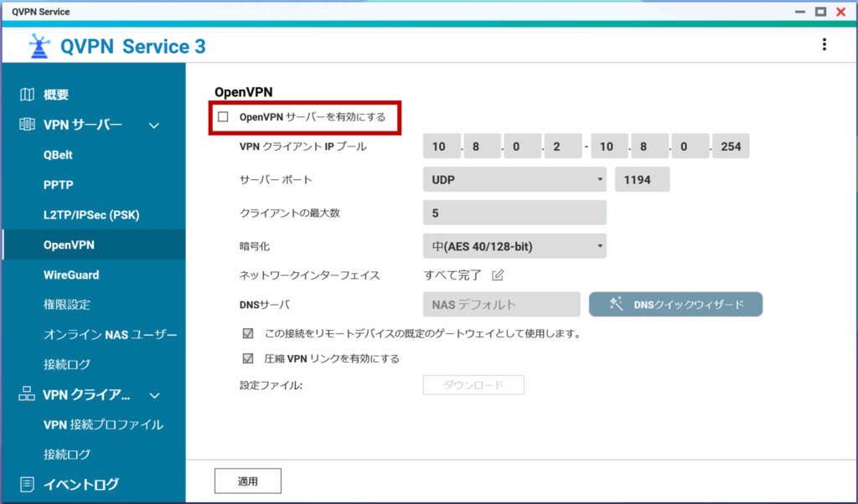The height and width of the screenshot is (504, 858).
Task: Click the 概要 overview map icon
Action: pyautogui.click(x=28, y=95)
